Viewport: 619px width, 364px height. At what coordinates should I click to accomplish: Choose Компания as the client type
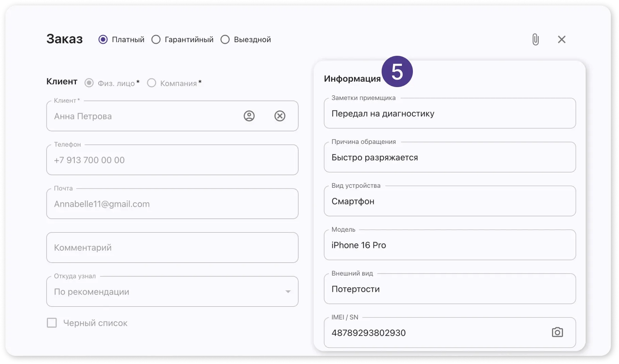(152, 82)
